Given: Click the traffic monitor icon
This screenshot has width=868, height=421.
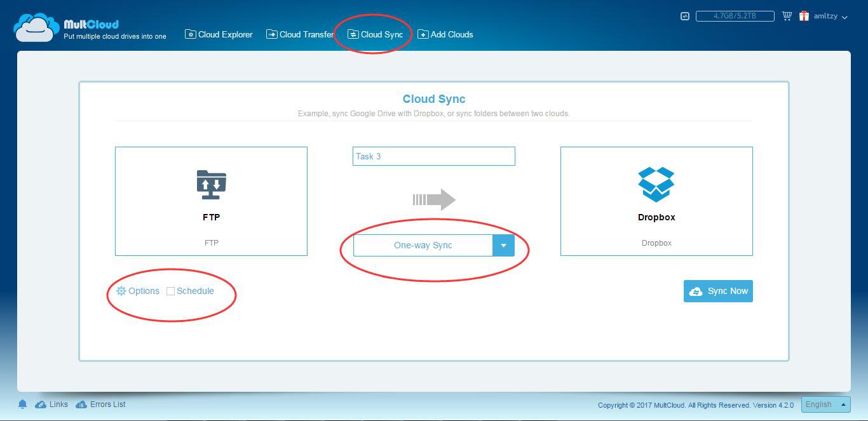Looking at the screenshot, I should [x=684, y=17].
